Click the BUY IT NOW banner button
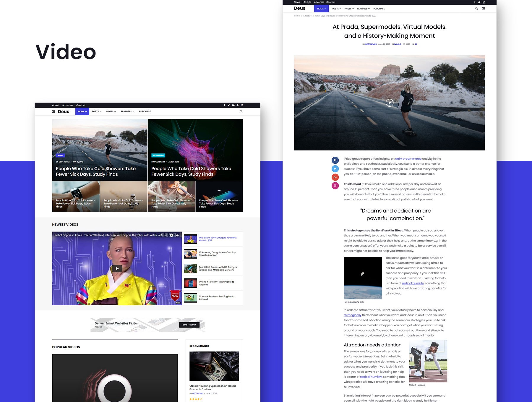This screenshot has height=402, width=532. click(189, 325)
